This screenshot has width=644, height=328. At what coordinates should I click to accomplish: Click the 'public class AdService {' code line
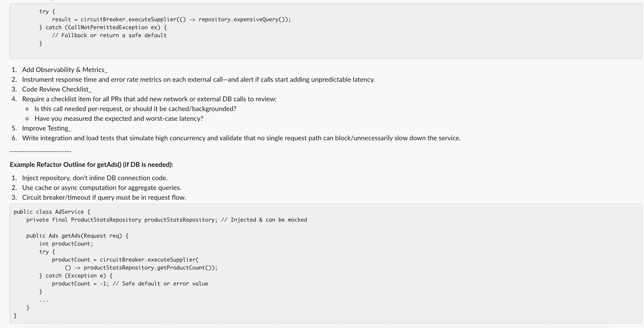coord(52,212)
